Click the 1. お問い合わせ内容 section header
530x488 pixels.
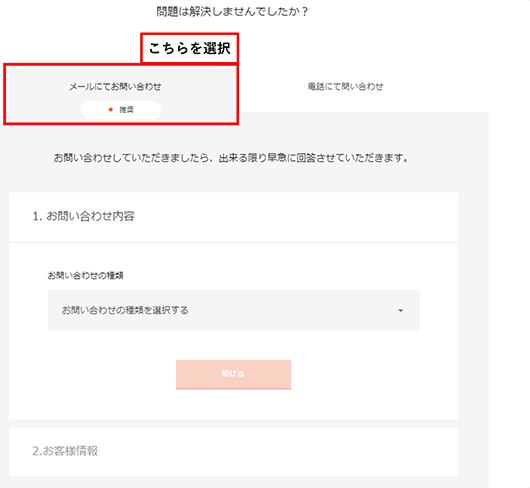click(x=234, y=217)
